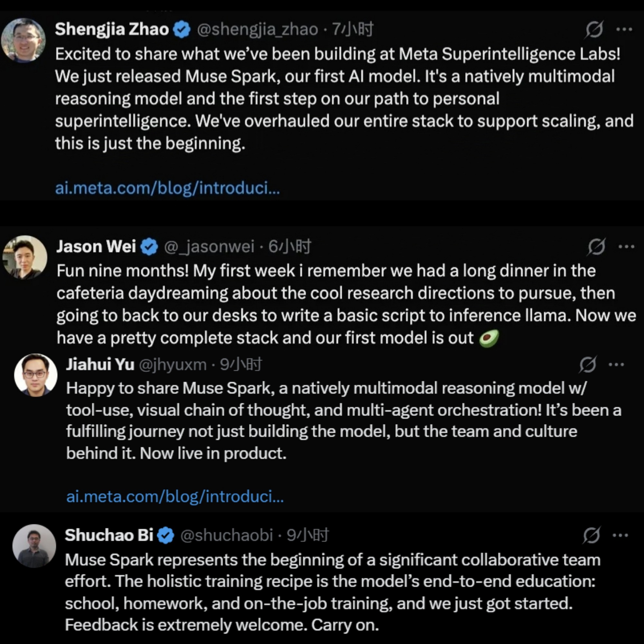Click the 6小时 timestamp on Jason Wei's tweet
Image resolution: width=644 pixels, height=644 pixels.
point(291,247)
